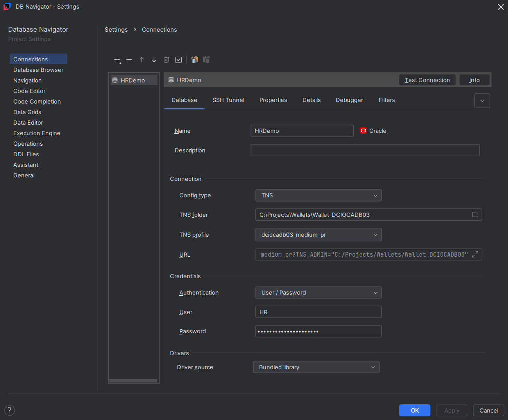Switch to the Database tab
Viewport: 508px width, 420px height.
[184, 100]
